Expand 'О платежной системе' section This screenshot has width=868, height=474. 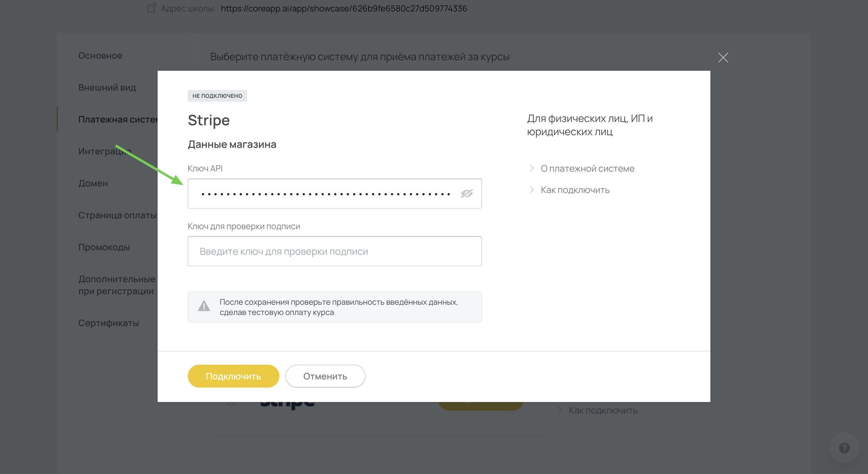point(582,168)
